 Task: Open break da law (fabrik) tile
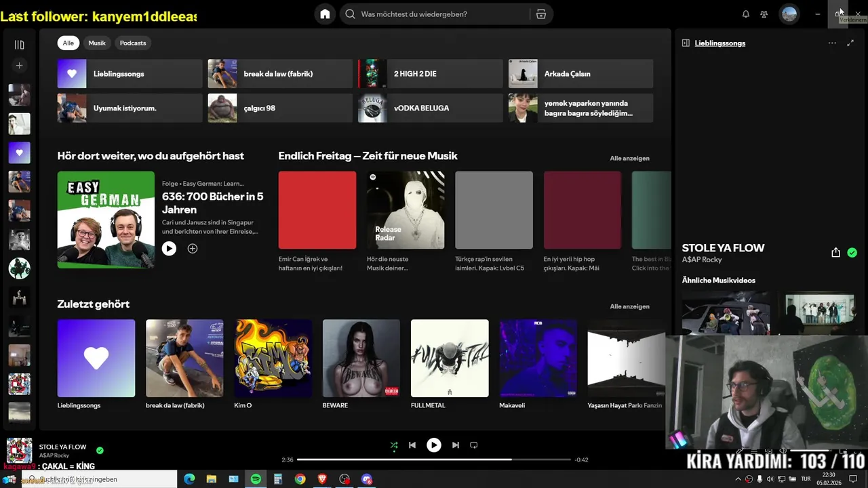click(280, 74)
